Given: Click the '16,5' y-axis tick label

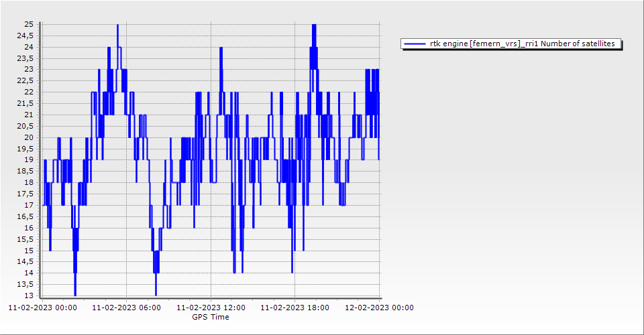Looking at the screenshot, I should tap(25, 216).
